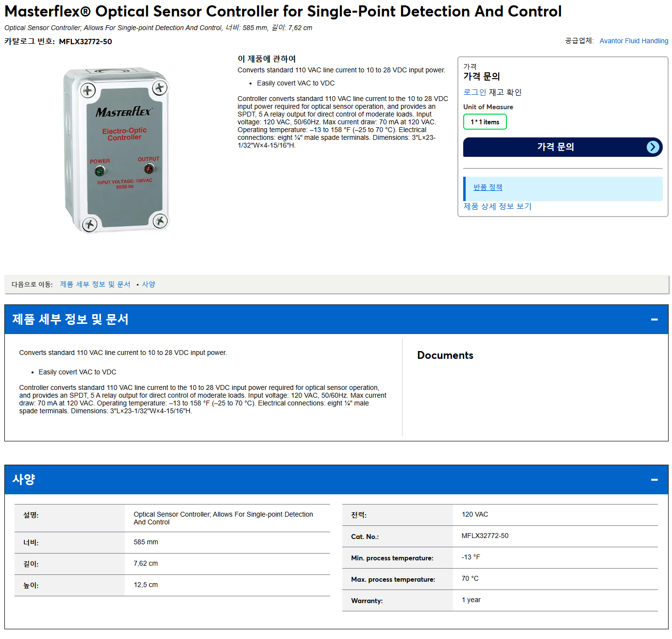Click the Documents heading
This screenshot has width=672, height=639.
445,355
